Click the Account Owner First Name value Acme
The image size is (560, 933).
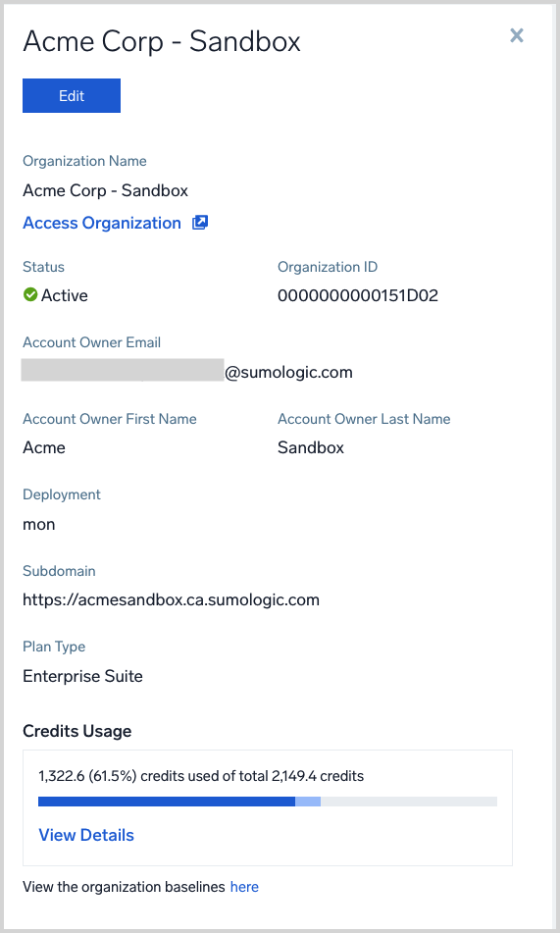click(x=44, y=447)
